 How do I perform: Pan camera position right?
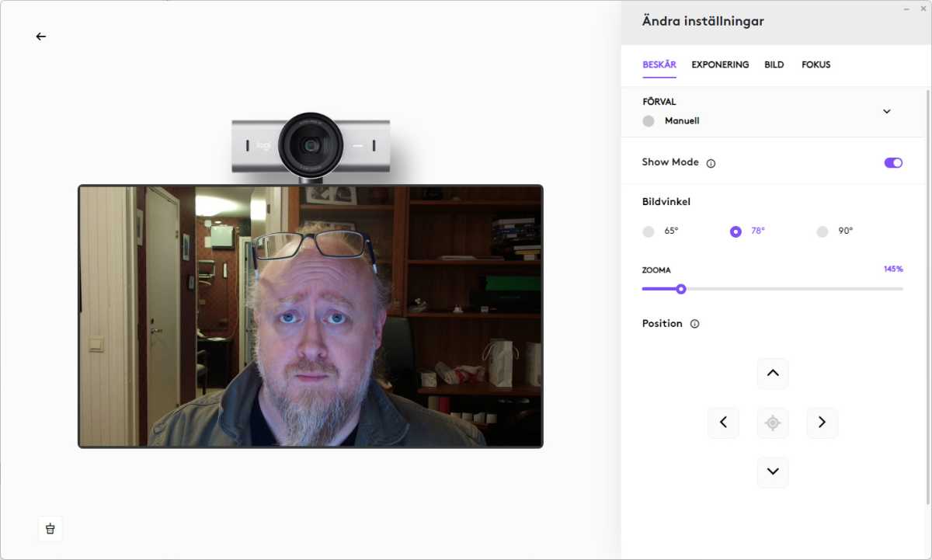(822, 423)
